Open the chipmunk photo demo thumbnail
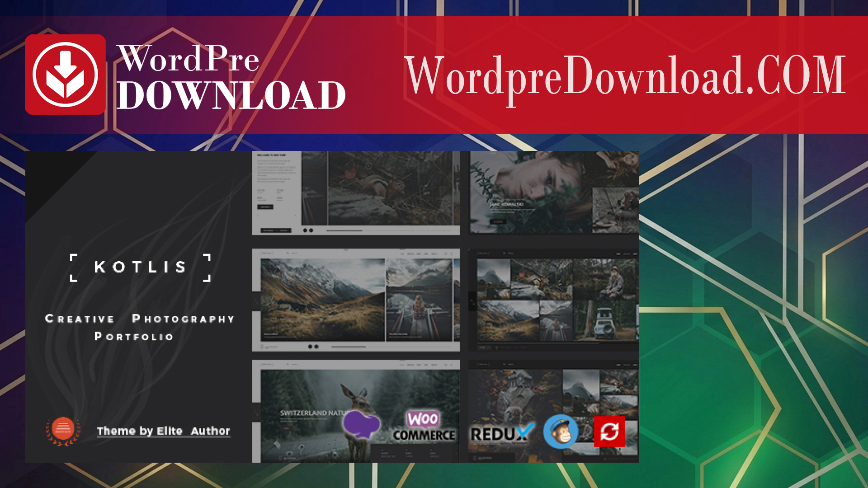Image resolution: width=868 pixels, height=488 pixels. tap(356, 193)
